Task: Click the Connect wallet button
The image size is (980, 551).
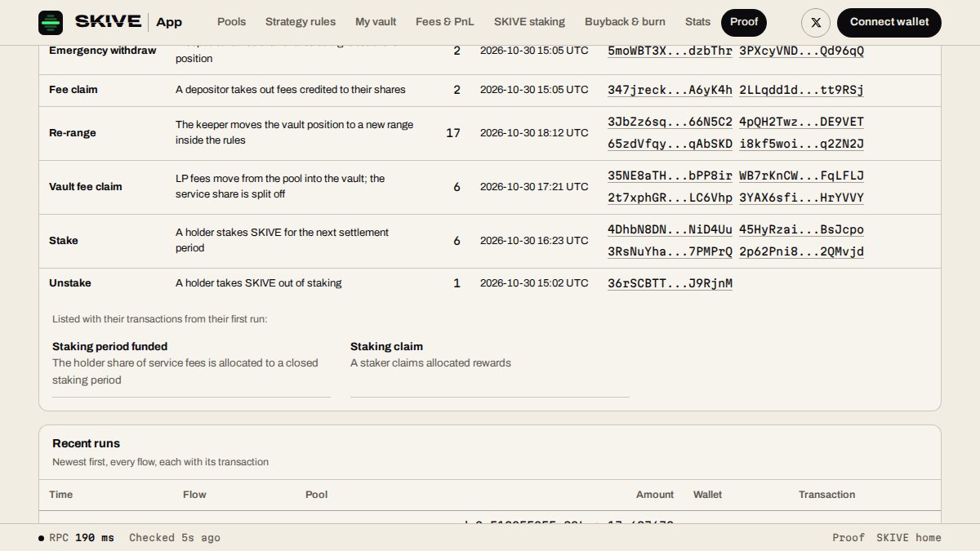Action: pos(889,22)
